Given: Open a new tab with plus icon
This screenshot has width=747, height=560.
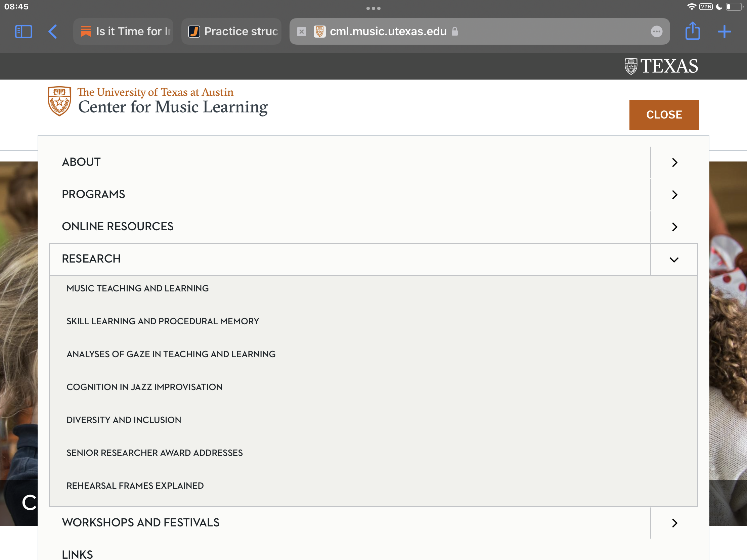Looking at the screenshot, I should [x=724, y=32].
